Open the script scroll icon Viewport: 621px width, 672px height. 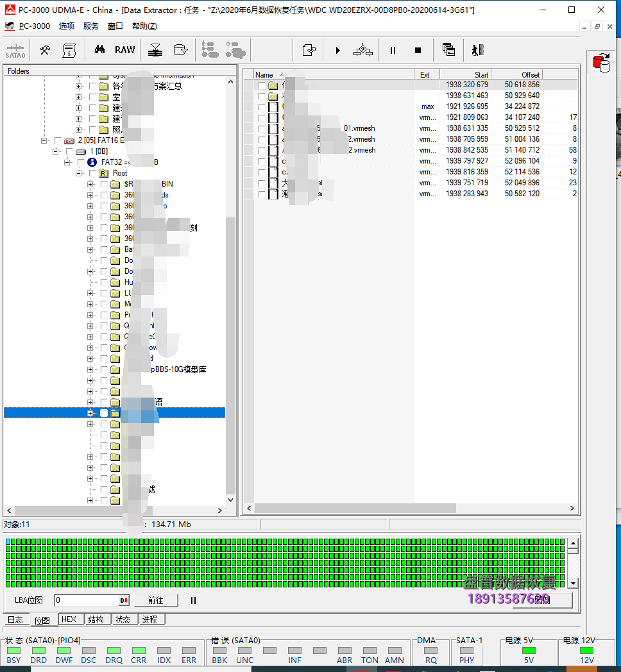tap(69, 50)
